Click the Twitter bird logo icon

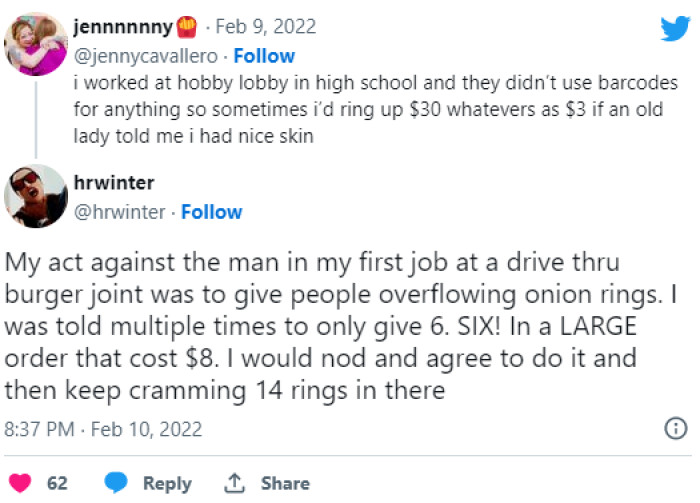(674, 28)
